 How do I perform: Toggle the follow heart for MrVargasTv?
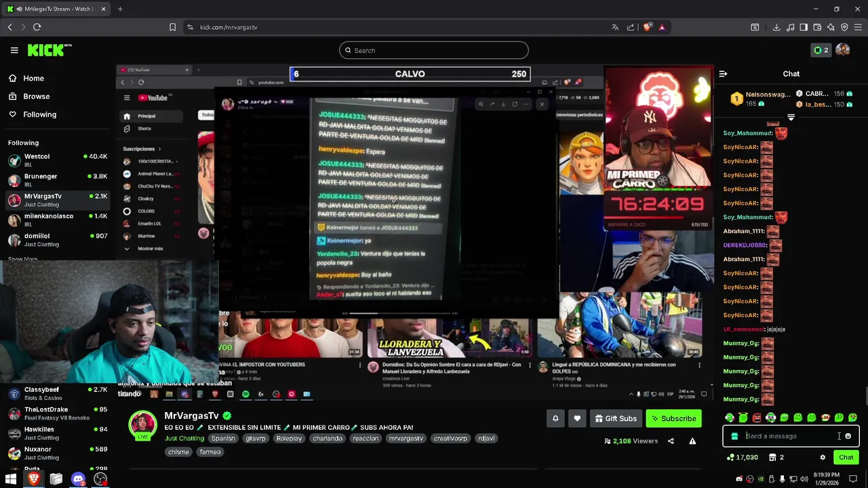coord(577,418)
